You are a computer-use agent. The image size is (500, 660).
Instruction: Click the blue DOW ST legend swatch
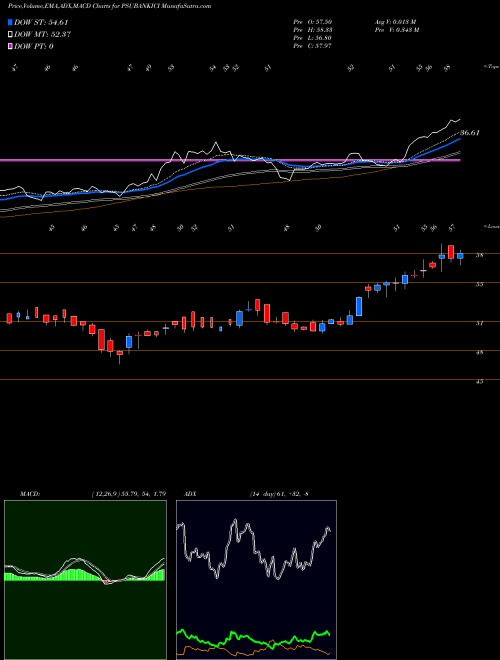(x=10, y=22)
